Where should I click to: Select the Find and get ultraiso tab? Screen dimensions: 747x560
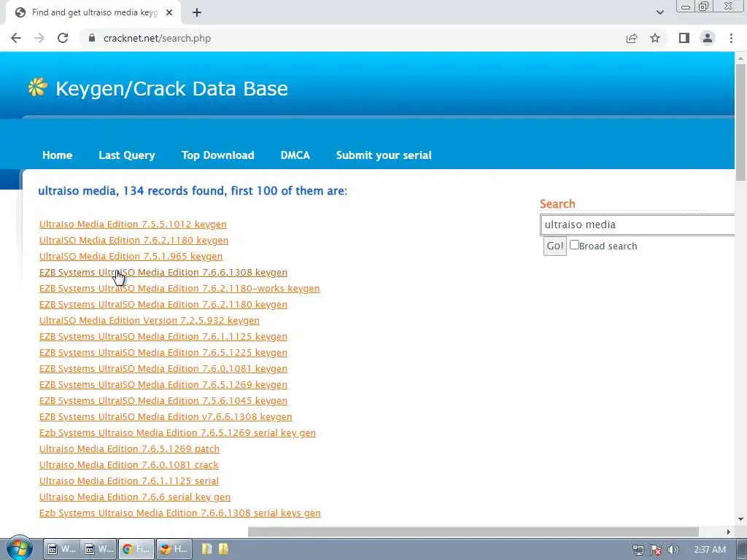click(x=94, y=13)
